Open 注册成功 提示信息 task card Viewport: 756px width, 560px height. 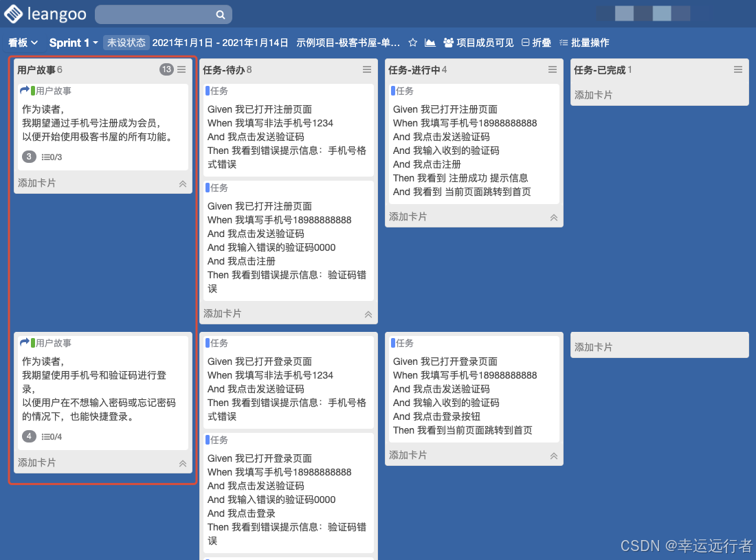[474, 144]
